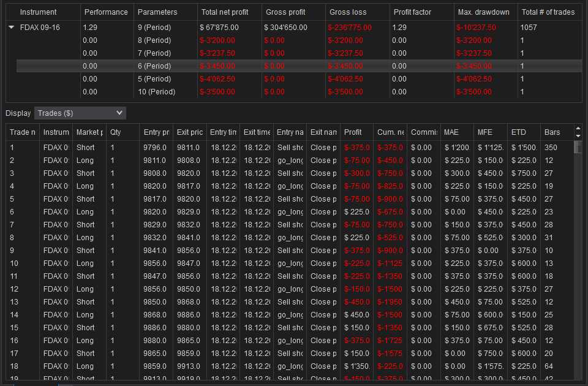588x386 pixels.
Task: Open the Display Trades ($) dropdown
Action: 80,113
